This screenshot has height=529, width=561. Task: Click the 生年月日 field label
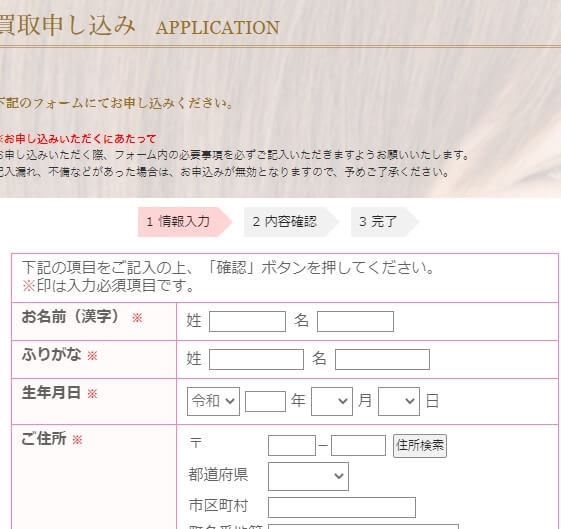(x=51, y=392)
